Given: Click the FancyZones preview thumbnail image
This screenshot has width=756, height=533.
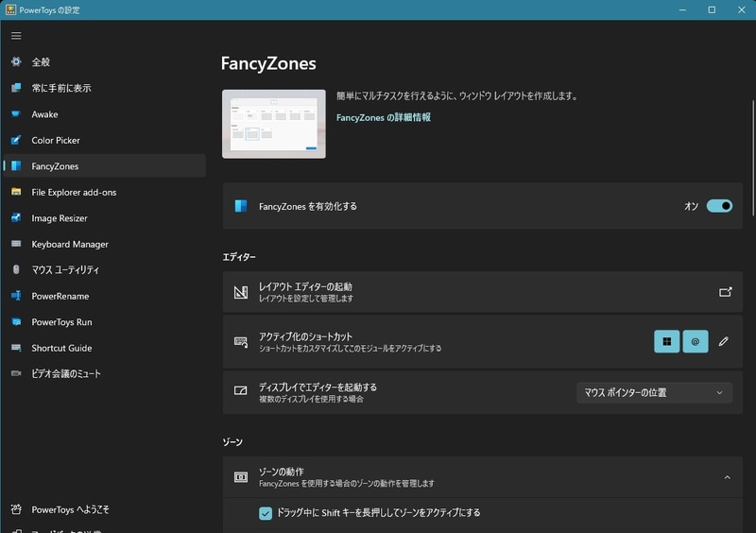Looking at the screenshot, I should coord(274,124).
